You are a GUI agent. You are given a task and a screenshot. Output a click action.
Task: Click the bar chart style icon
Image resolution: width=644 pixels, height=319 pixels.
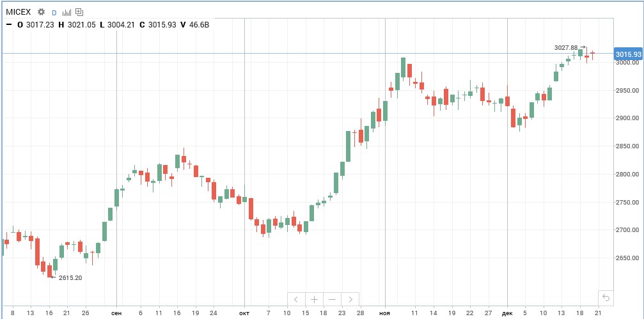point(67,12)
